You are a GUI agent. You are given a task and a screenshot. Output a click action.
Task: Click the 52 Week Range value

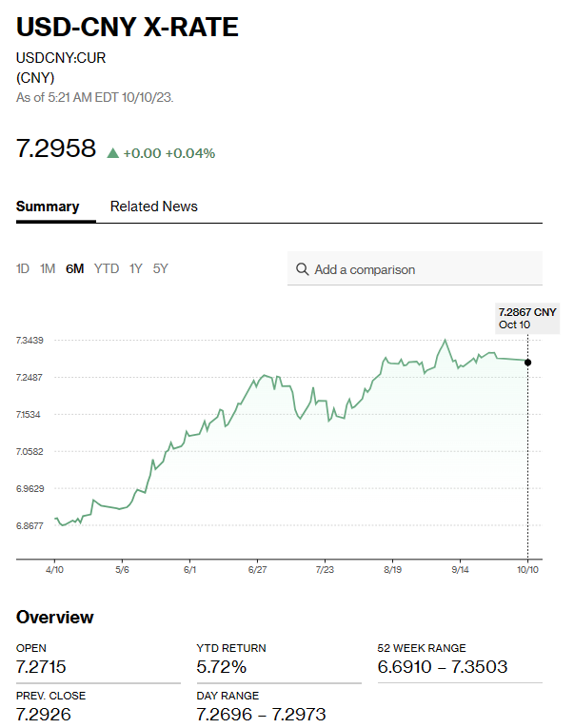[x=443, y=667]
